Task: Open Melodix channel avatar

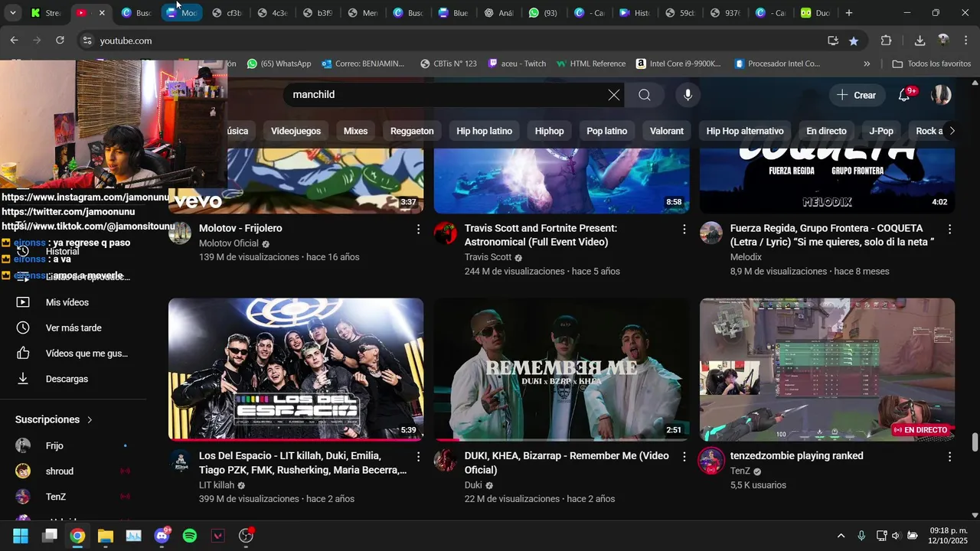Action: [x=711, y=233]
